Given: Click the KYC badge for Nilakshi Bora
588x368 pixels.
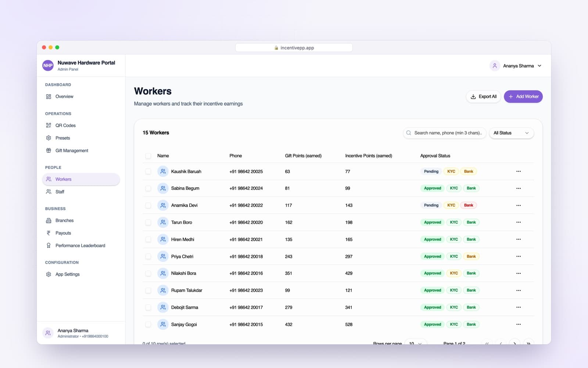Looking at the screenshot, I should point(454,273).
